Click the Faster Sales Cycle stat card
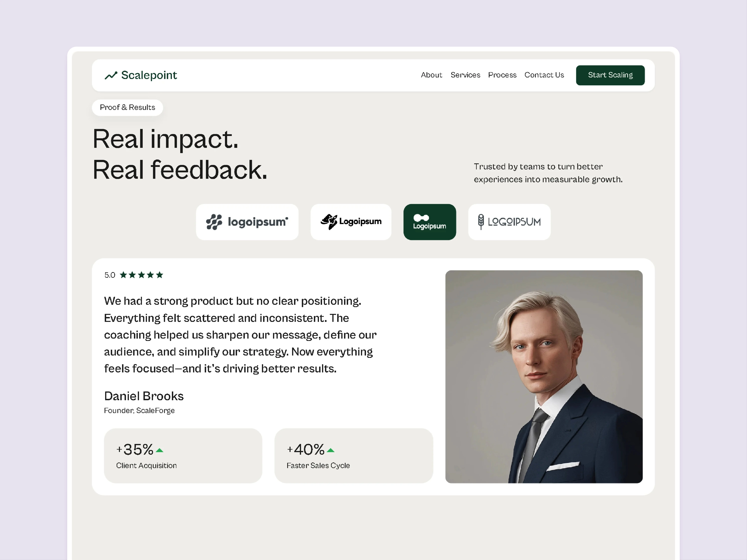747x560 pixels. click(354, 456)
